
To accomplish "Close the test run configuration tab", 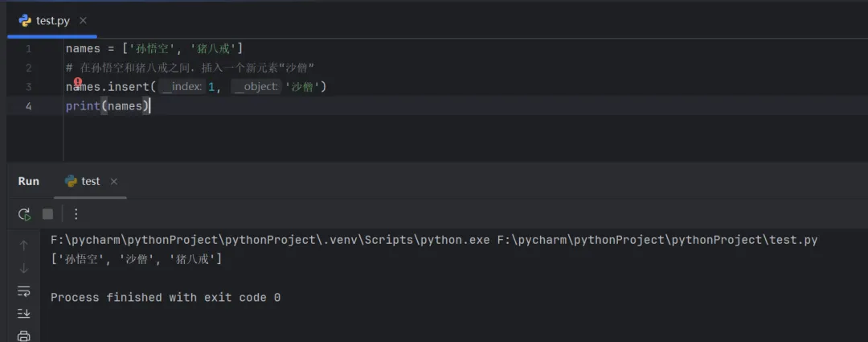I will [x=114, y=181].
